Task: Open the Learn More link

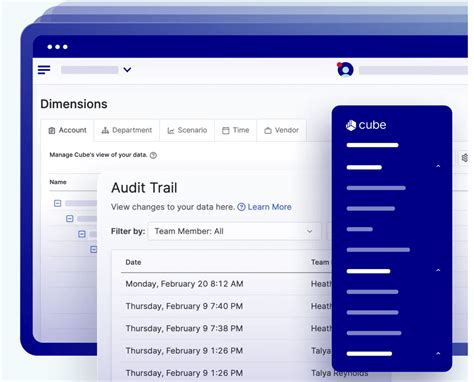Action: coord(269,207)
